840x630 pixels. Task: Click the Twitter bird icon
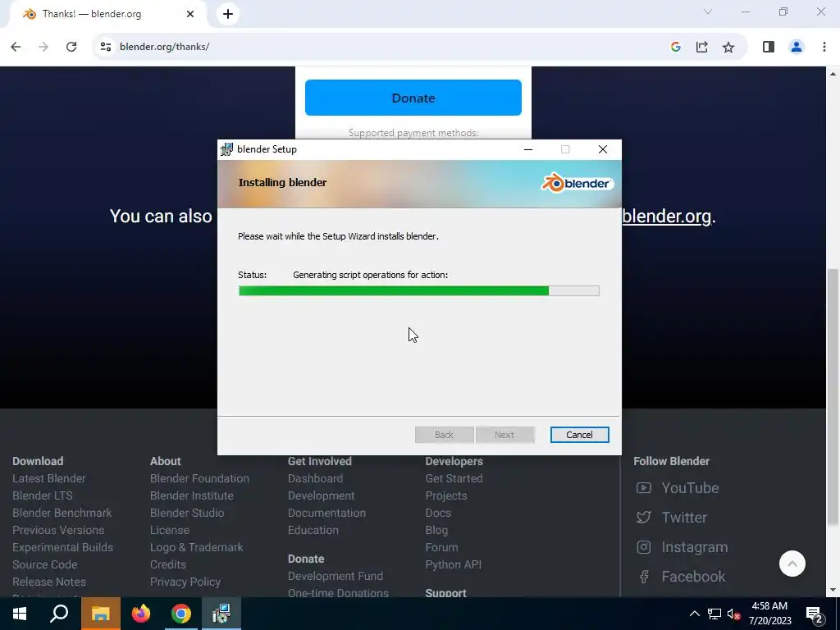643,517
